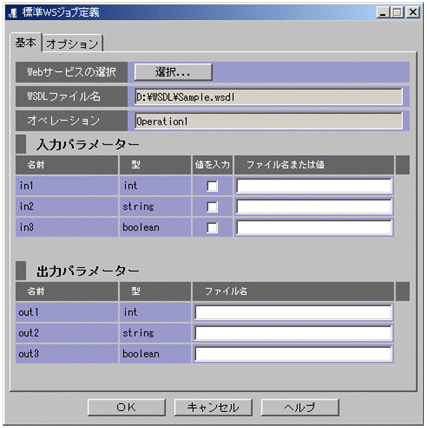
Task: Click the オペレーション label
Action: [71, 121]
